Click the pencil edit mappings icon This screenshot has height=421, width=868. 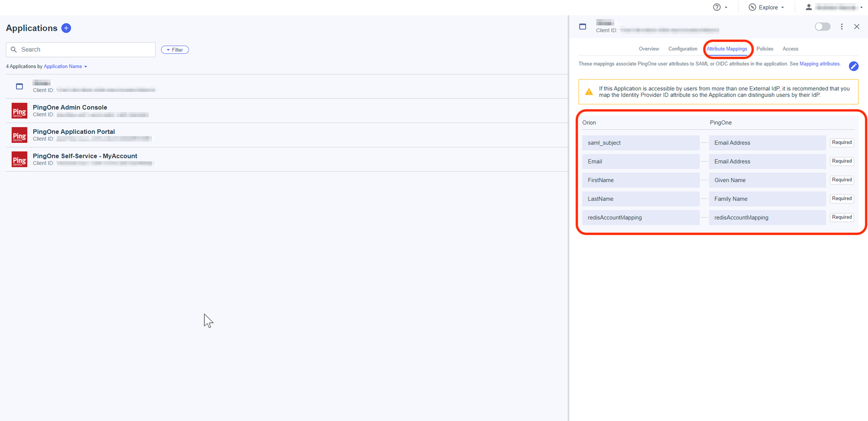tap(853, 66)
